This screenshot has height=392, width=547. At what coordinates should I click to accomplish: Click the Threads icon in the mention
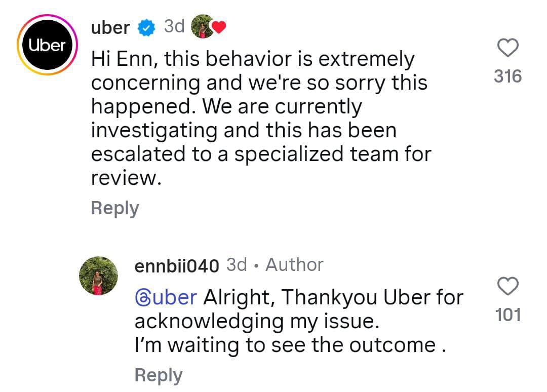pyautogui.click(x=142, y=297)
